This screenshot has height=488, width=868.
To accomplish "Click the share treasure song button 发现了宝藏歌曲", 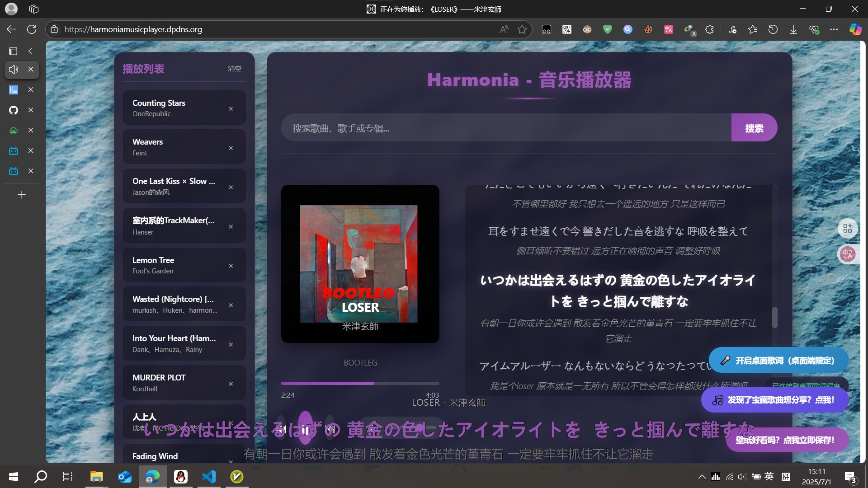I will [x=775, y=400].
